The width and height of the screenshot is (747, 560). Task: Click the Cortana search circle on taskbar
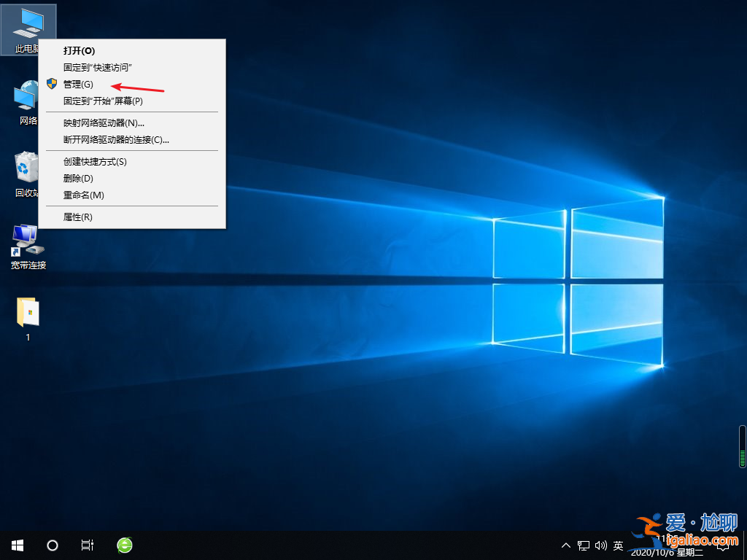[x=52, y=545]
